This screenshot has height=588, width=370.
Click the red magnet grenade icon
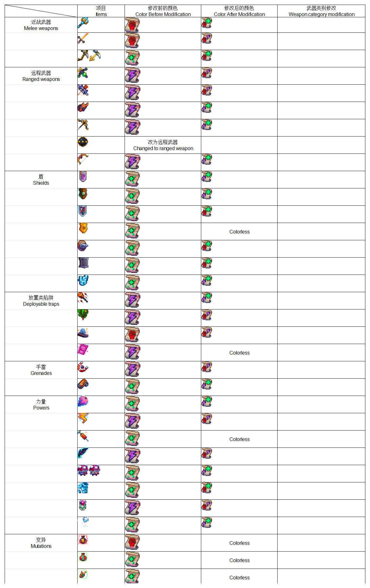[x=83, y=367]
